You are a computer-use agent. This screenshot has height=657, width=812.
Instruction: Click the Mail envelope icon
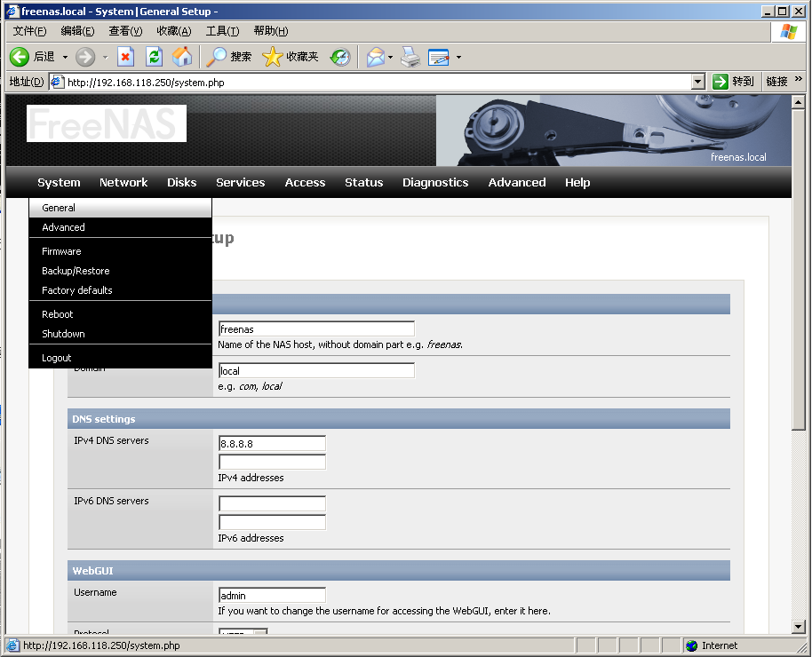tap(376, 57)
